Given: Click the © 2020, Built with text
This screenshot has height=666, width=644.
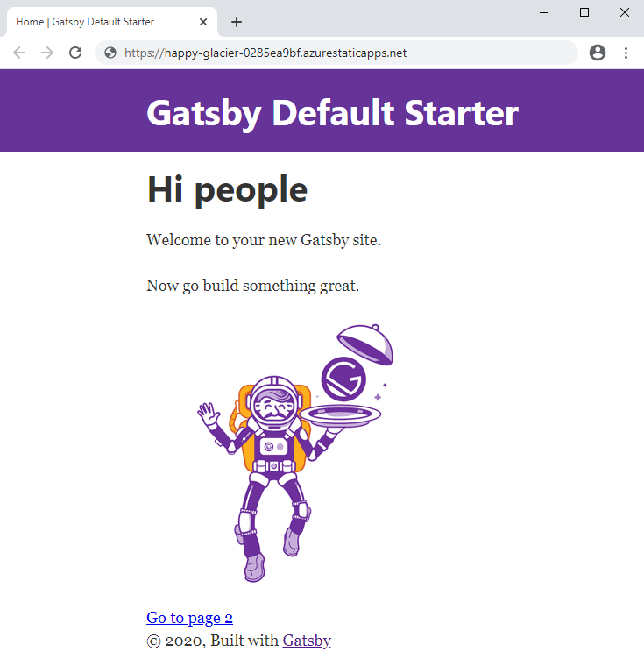Looking at the screenshot, I should (x=212, y=641).
